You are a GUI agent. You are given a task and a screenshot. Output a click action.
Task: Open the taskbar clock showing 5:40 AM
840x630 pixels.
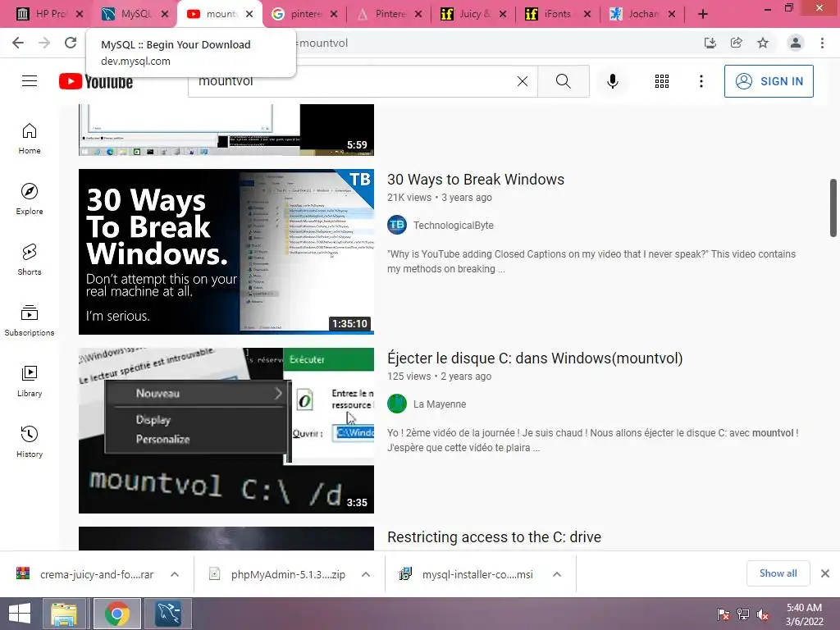tap(804, 614)
